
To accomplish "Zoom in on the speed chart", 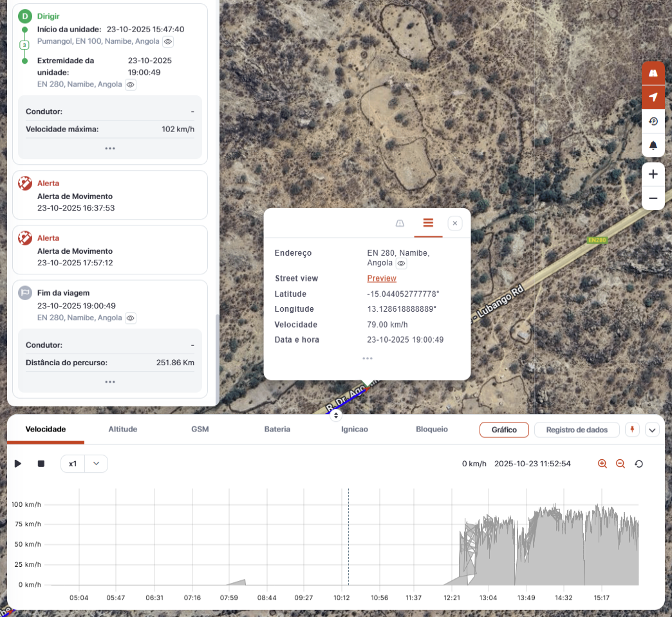I will pyautogui.click(x=602, y=464).
